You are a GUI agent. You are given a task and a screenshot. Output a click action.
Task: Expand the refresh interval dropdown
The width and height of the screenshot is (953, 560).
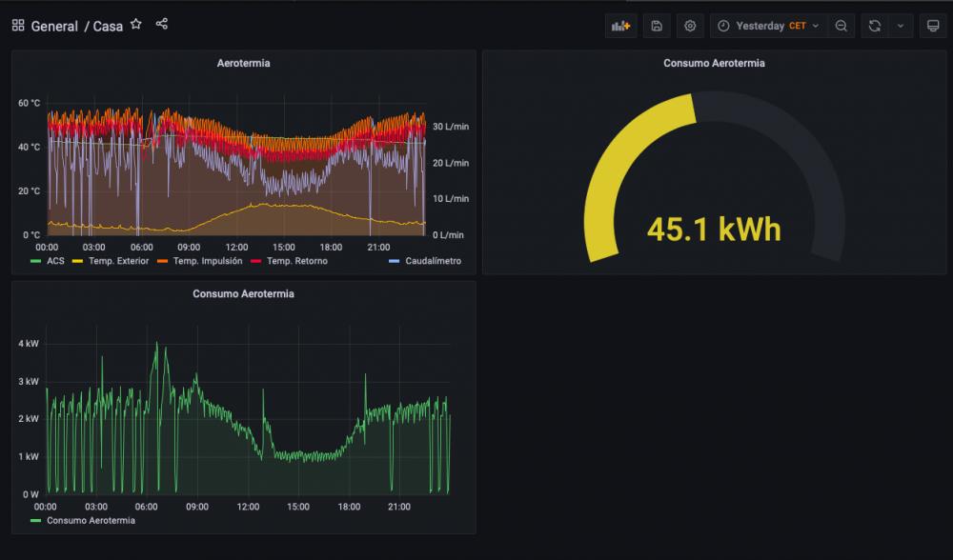[901, 26]
